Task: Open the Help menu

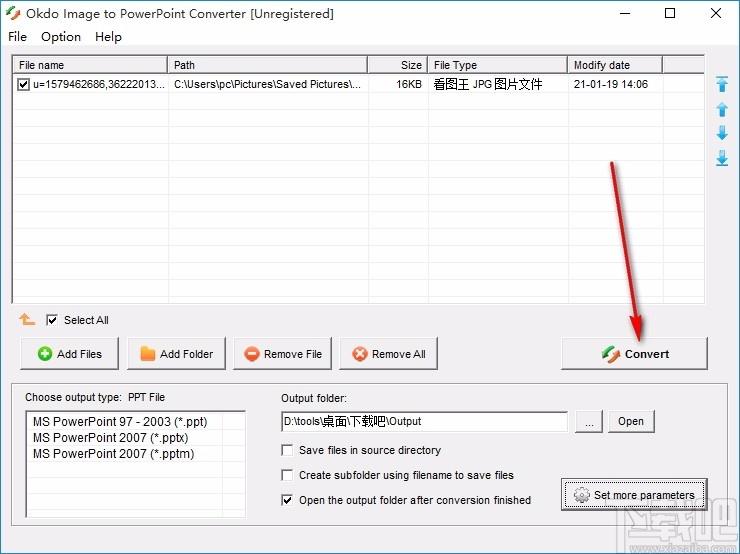Action: click(108, 37)
